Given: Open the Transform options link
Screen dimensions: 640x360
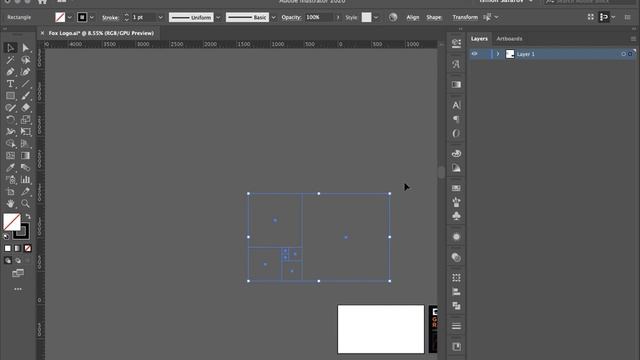Looking at the screenshot, I should [465, 17].
